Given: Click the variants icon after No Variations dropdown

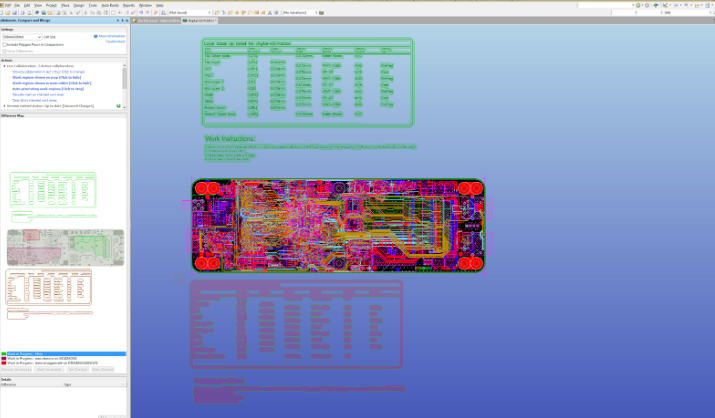Looking at the screenshot, I should (321, 13).
